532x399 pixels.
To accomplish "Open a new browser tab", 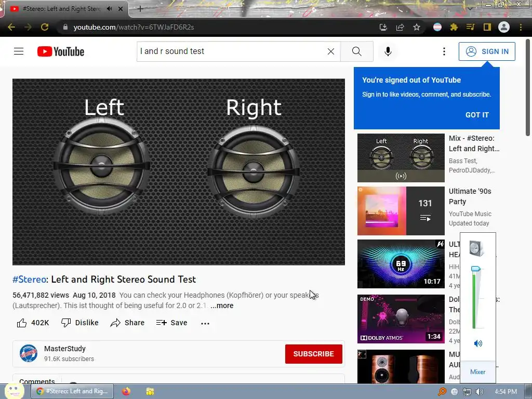I will [140, 9].
